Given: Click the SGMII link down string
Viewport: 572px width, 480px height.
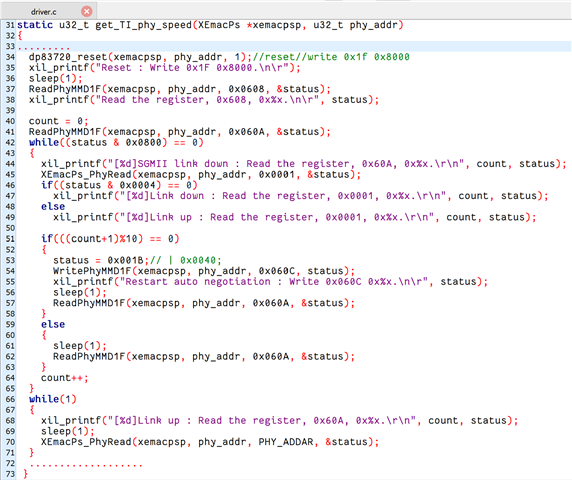Looking at the screenshot, I should pyautogui.click(x=286, y=164).
